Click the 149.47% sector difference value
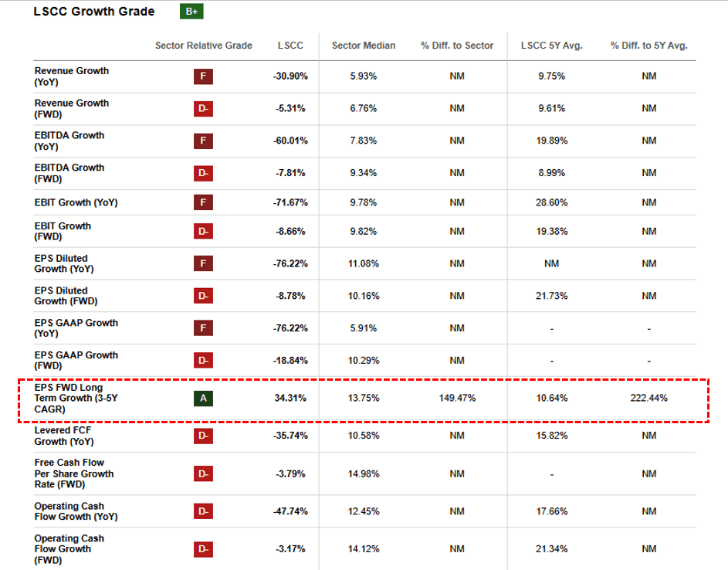 tap(457, 399)
